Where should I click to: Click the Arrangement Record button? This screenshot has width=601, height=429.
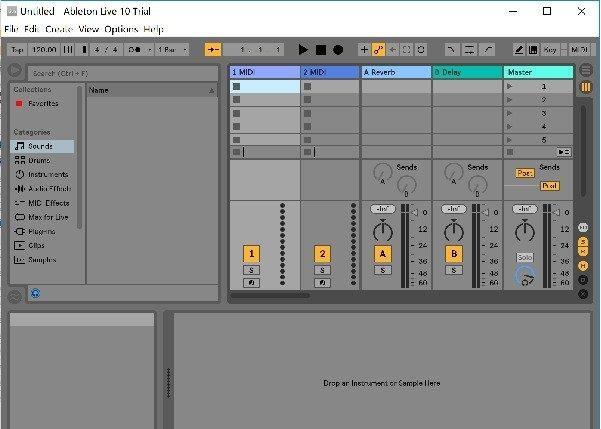coord(338,50)
